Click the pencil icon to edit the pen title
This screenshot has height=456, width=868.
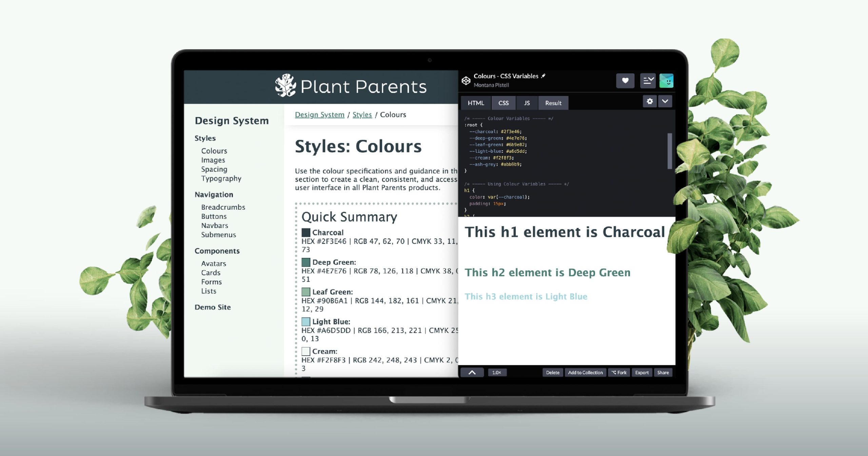click(543, 76)
